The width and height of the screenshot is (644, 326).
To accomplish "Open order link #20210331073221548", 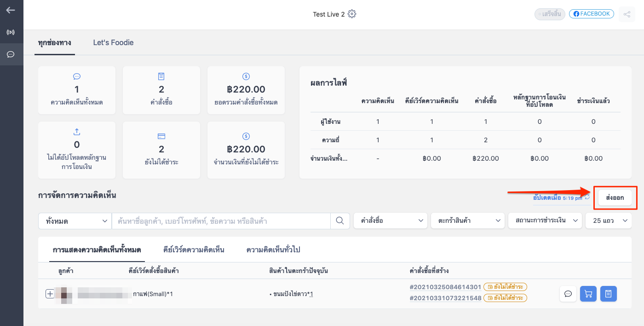I will pos(445,298).
